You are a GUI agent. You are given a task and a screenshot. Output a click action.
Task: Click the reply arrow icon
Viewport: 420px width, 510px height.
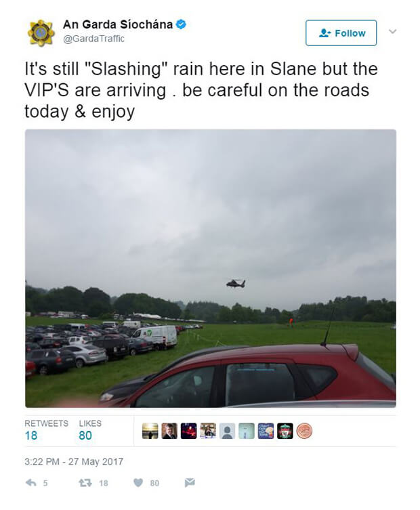pyautogui.click(x=30, y=483)
